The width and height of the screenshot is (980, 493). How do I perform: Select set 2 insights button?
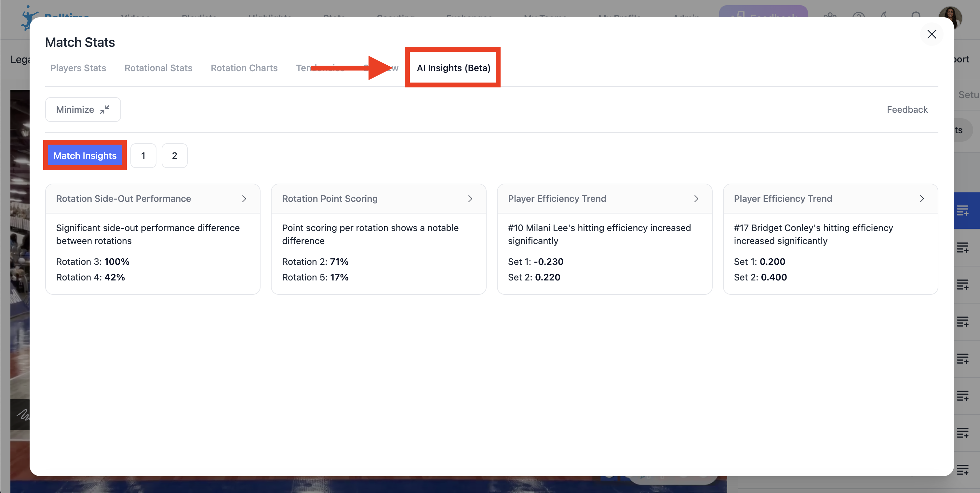tap(174, 155)
